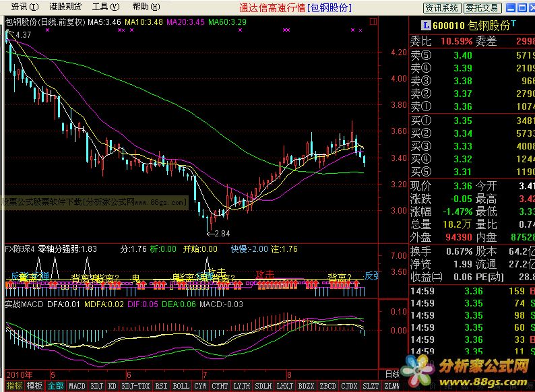Click the 卖① 3.36 ask row
Image resolution: width=535 pixels, height=392 pixels.
(472, 106)
